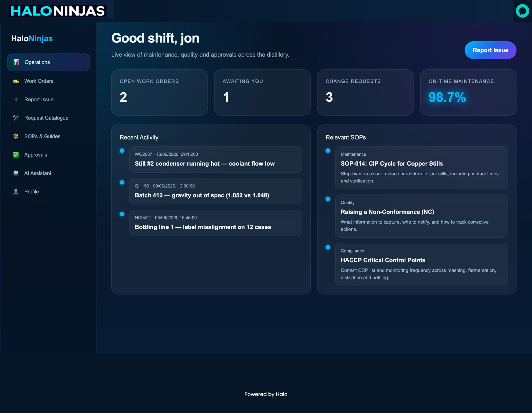Click the Request Catalogue tools icon
The width and height of the screenshot is (532, 413).
click(x=16, y=118)
